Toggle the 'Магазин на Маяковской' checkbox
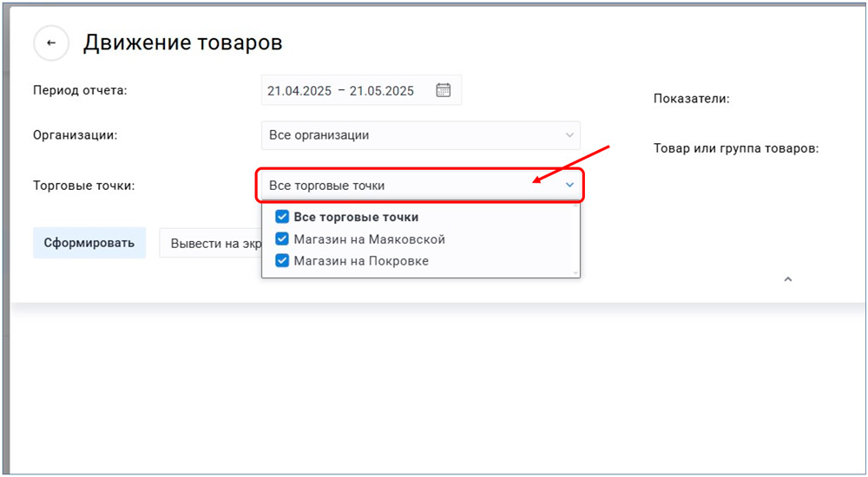Image resolution: width=868 pixels, height=477 pixels. point(281,238)
